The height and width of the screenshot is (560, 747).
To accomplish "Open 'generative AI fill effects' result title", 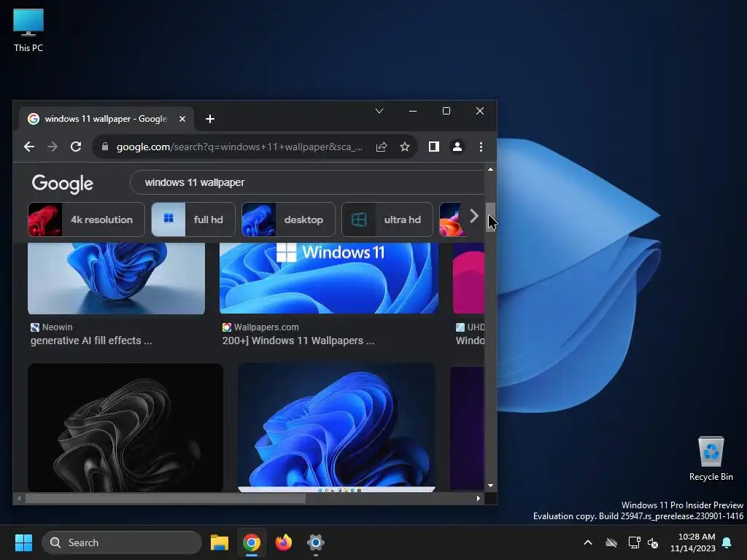I will pos(91,341).
